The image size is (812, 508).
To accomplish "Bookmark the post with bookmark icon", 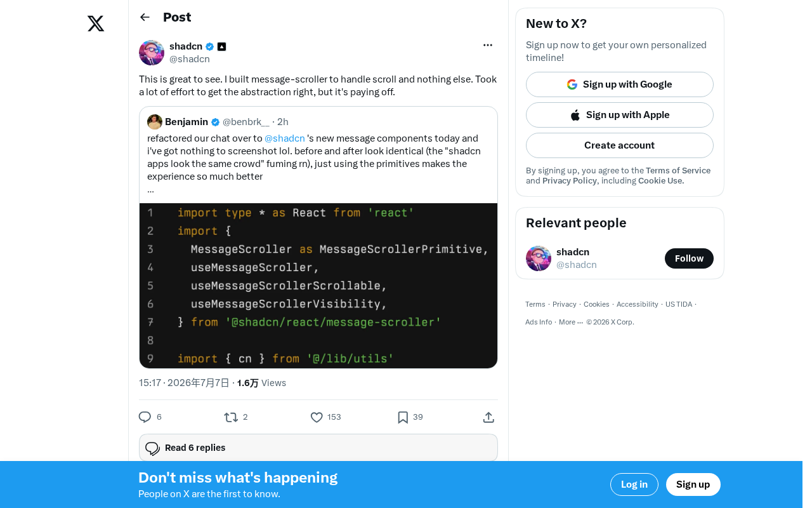I will [403, 417].
